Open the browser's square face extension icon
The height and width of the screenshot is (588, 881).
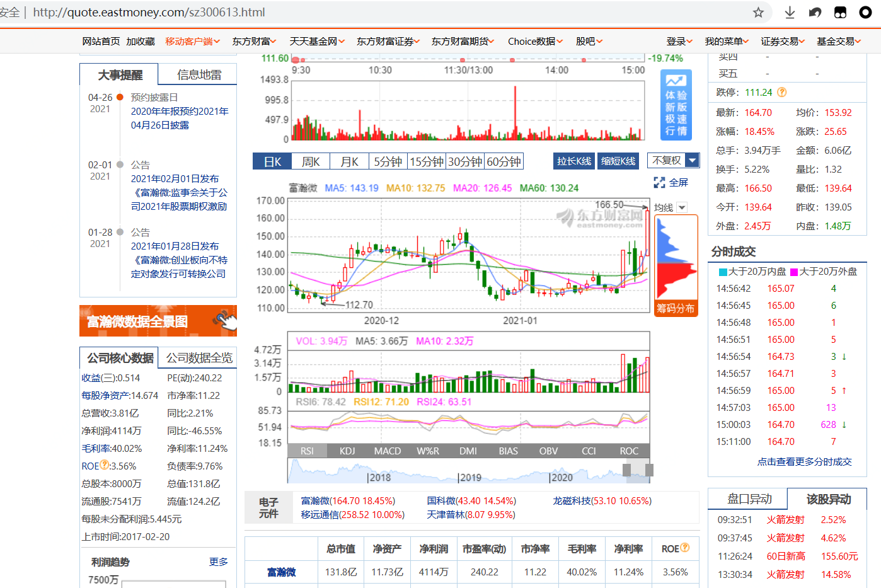[x=840, y=13]
